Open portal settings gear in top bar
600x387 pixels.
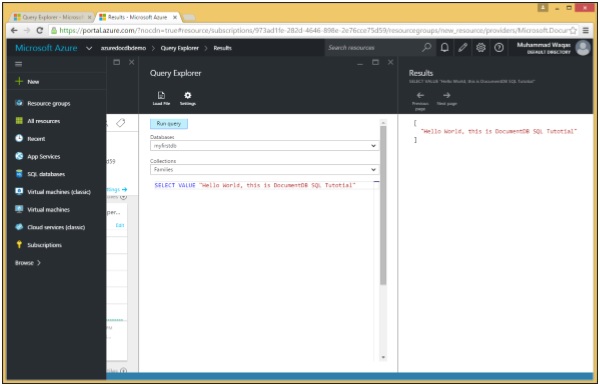coord(481,47)
